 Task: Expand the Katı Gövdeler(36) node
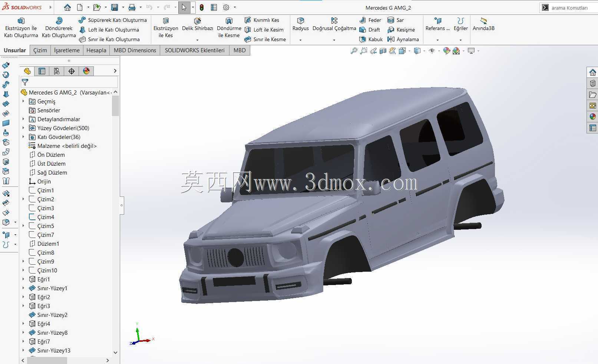23,137
